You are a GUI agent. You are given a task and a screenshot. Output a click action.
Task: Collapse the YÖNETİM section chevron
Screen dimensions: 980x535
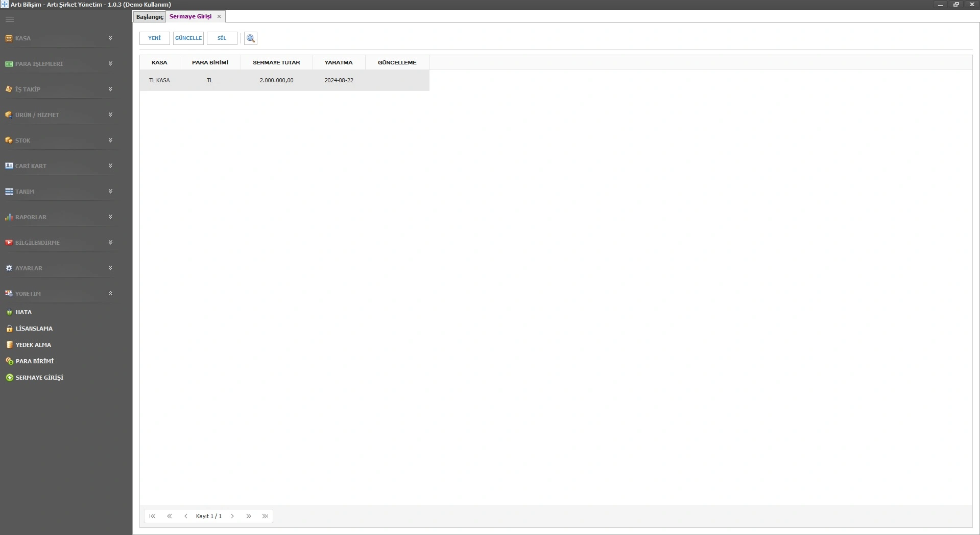point(110,293)
